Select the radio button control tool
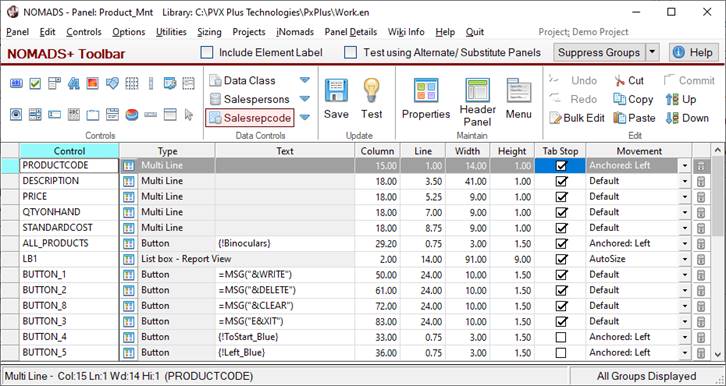This screenshot has height=386, width=726. pos(16,114)
